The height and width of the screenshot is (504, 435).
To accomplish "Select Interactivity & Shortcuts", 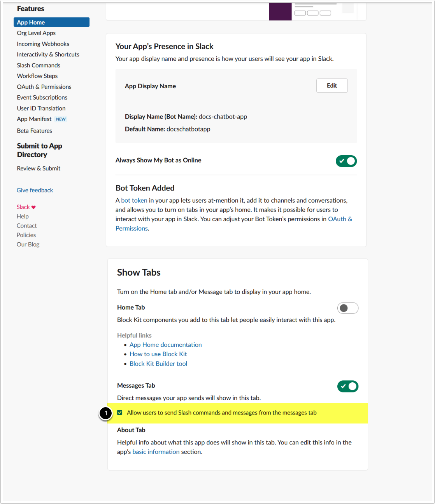I will coord(48,54).
